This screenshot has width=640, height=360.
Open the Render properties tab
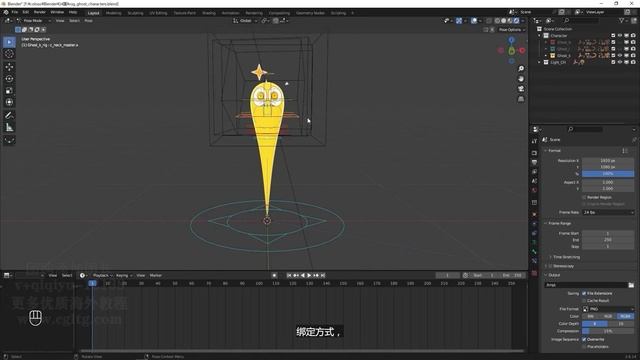tap(534, 153)
